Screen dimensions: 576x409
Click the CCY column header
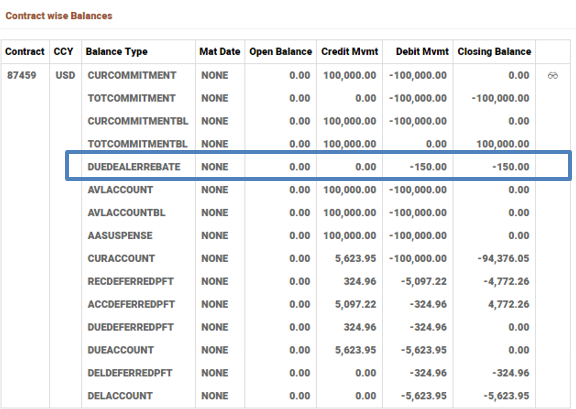[63, 52]
